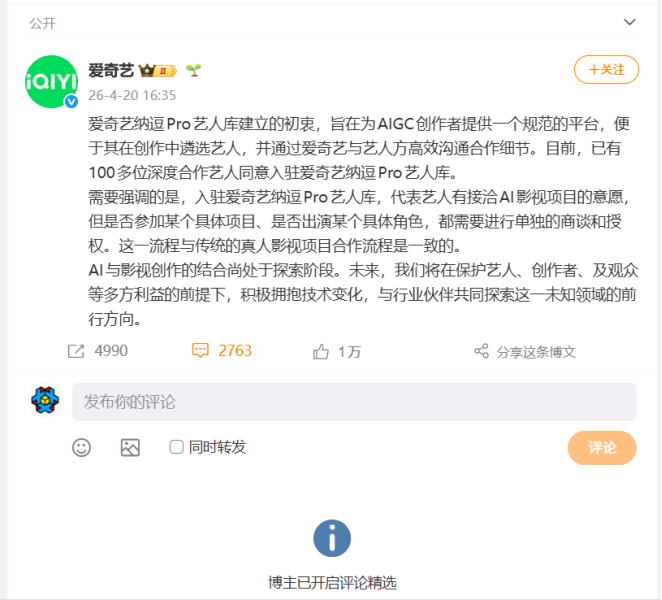Click the blue verified badge on avatar
662x600 pixels.
[71, 101]
